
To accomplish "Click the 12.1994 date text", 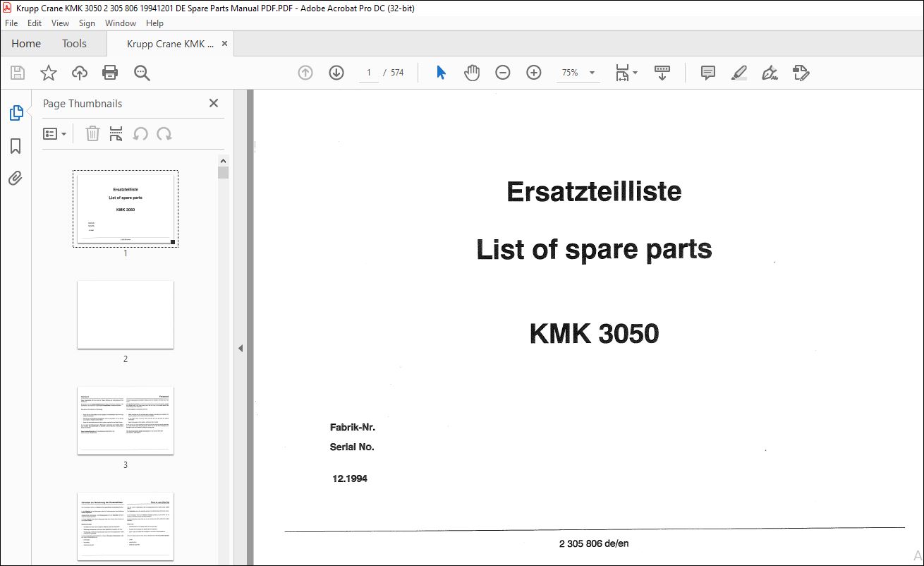I will (x=350, y=478).
